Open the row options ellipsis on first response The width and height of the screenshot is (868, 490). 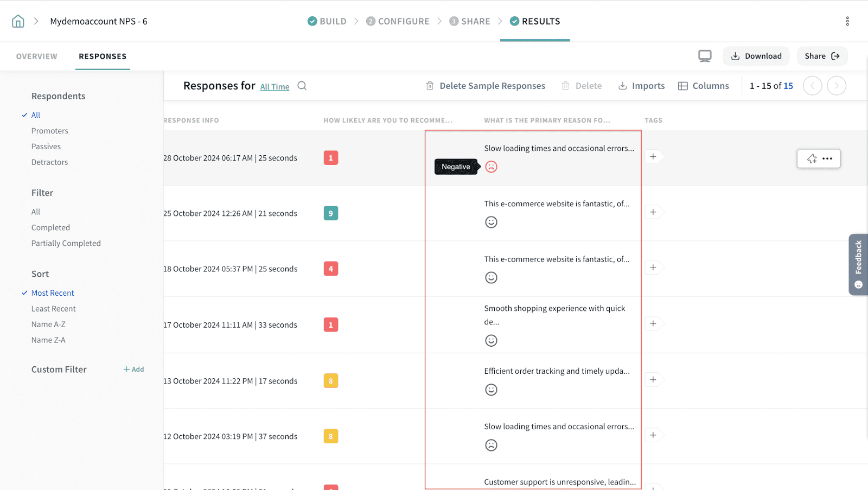827,158
